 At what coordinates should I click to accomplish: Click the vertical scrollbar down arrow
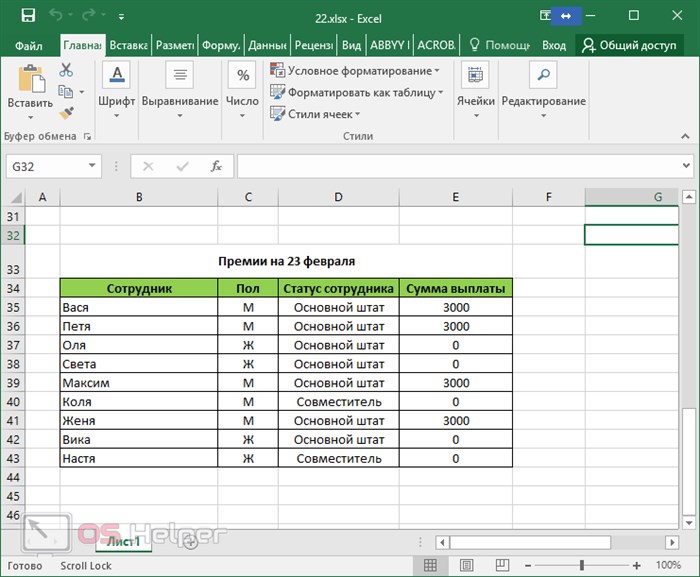click(x=689, y=522)
